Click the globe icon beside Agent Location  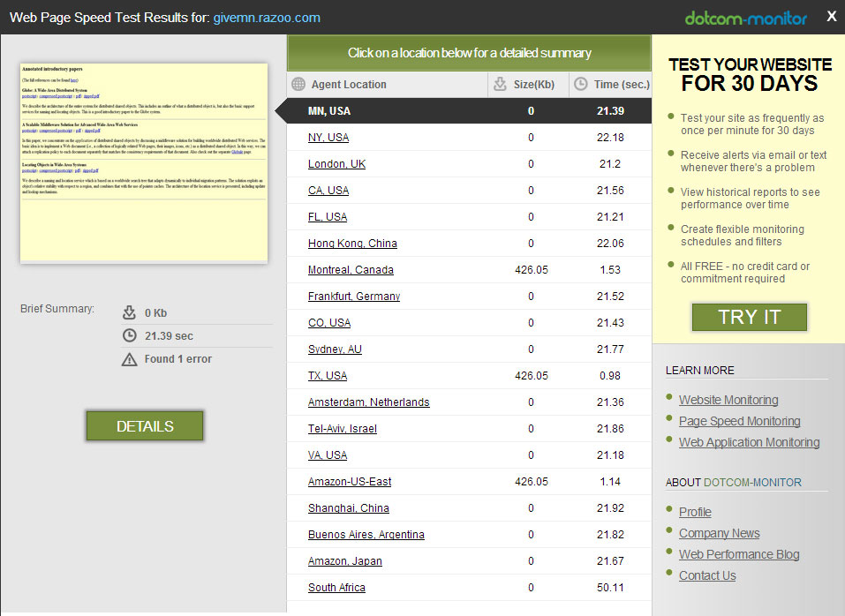298,84
